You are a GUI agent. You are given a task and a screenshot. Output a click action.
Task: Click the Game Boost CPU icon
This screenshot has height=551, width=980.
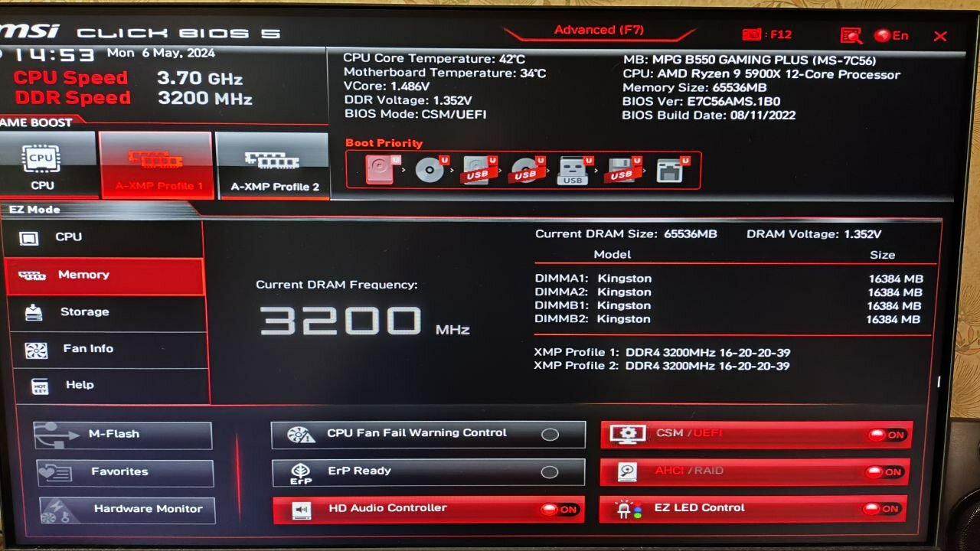42,165
